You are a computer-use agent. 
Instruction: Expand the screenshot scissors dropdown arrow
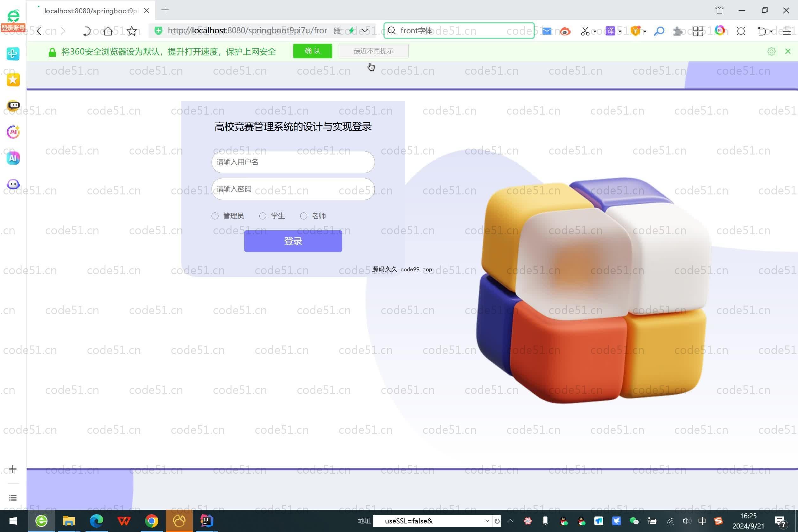pyautogui.click(x=595, y=32)
